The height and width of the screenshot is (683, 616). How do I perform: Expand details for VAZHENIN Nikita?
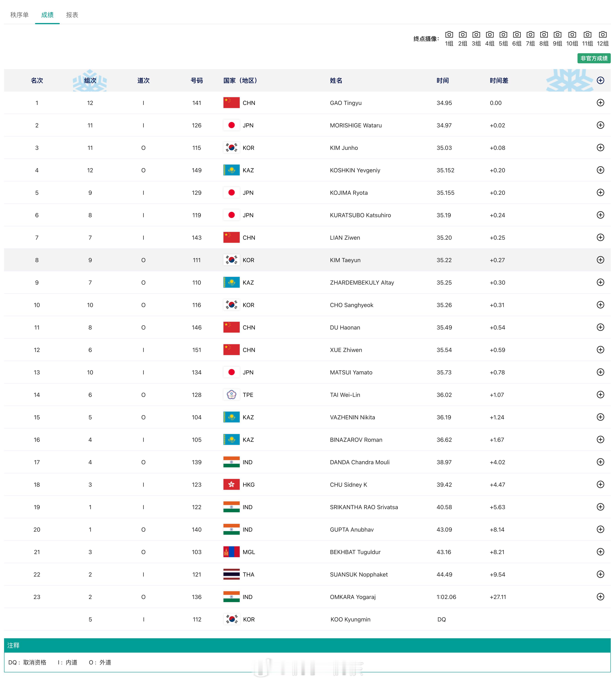pos(600,417)
